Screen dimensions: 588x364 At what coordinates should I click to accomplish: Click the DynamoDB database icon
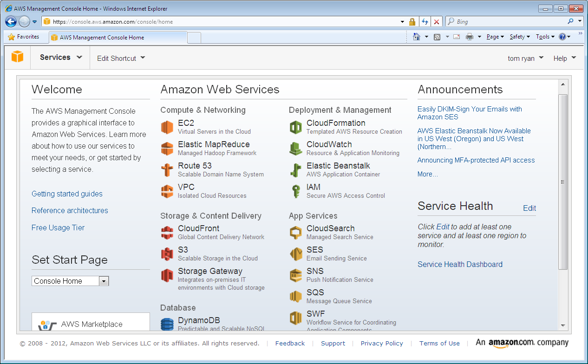[167, 324]
